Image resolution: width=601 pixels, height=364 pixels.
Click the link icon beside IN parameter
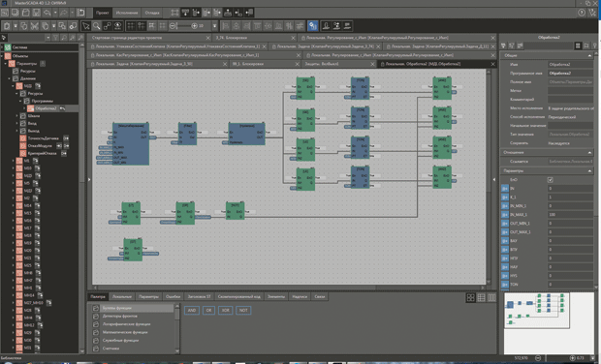click(x=505, y=189)
